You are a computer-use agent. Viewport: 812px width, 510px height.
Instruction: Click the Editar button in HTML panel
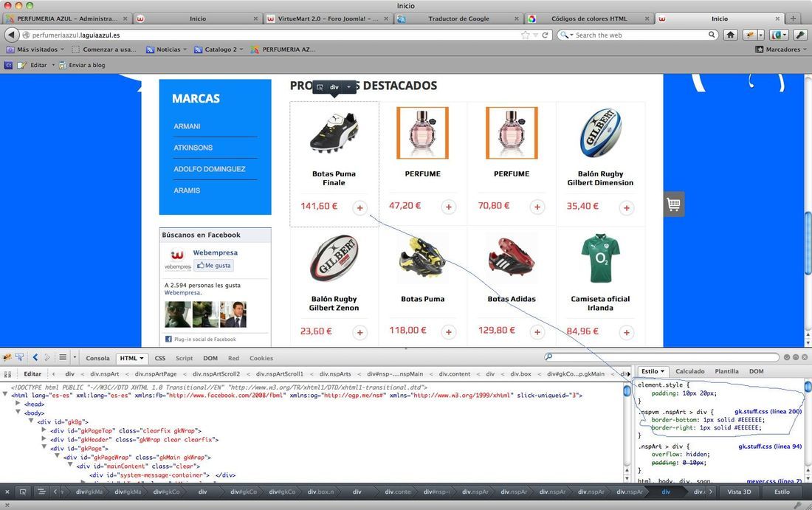pyautogui.click(x=32, y=373)
